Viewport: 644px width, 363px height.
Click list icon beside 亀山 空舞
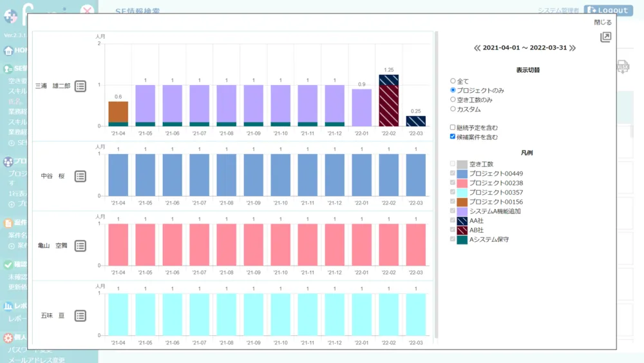80,246
